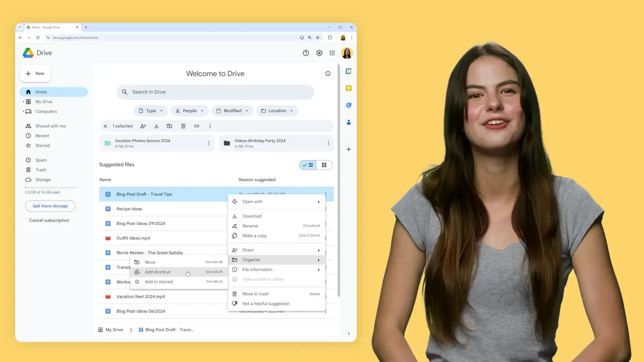Screen dimensions: 644x362
Task: Choose Make a copy from the menu
Action: (254, 236)
